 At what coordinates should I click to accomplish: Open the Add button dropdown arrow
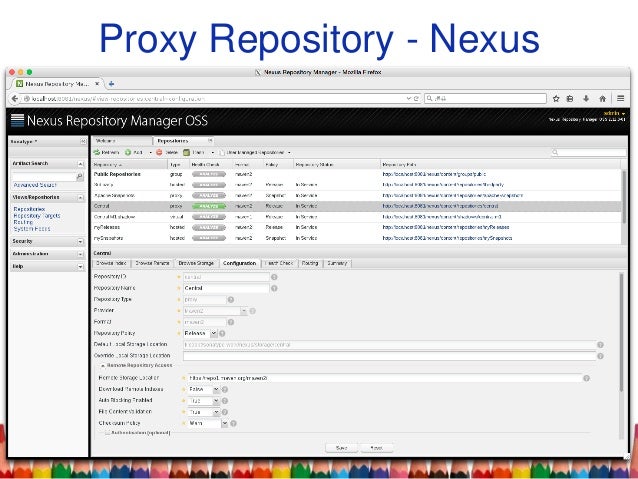150,153
